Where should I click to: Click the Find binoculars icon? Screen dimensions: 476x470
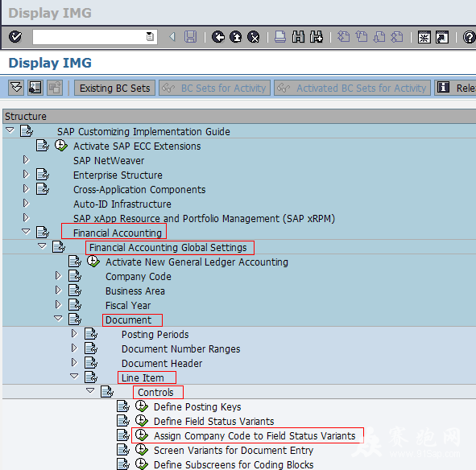pos(299,37)
